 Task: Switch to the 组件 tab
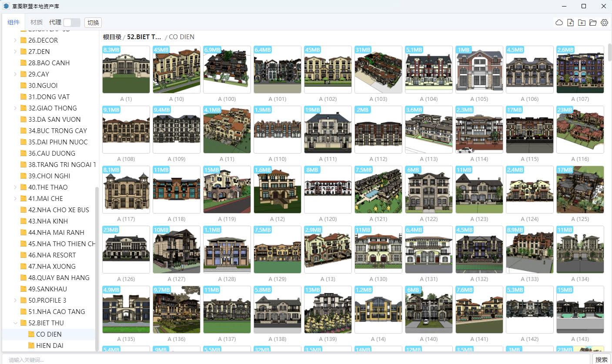pyautogui.click(x=13, y=23)
